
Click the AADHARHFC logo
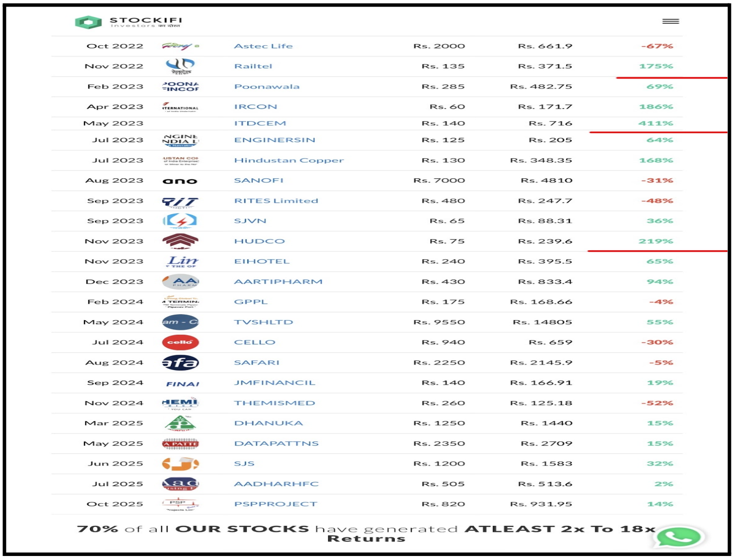[180, 484]
